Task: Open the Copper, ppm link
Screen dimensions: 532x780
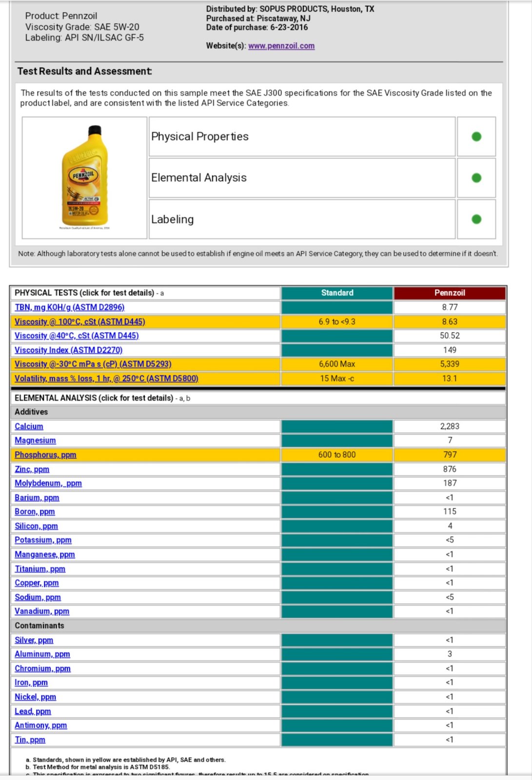Action: point(37,583)
